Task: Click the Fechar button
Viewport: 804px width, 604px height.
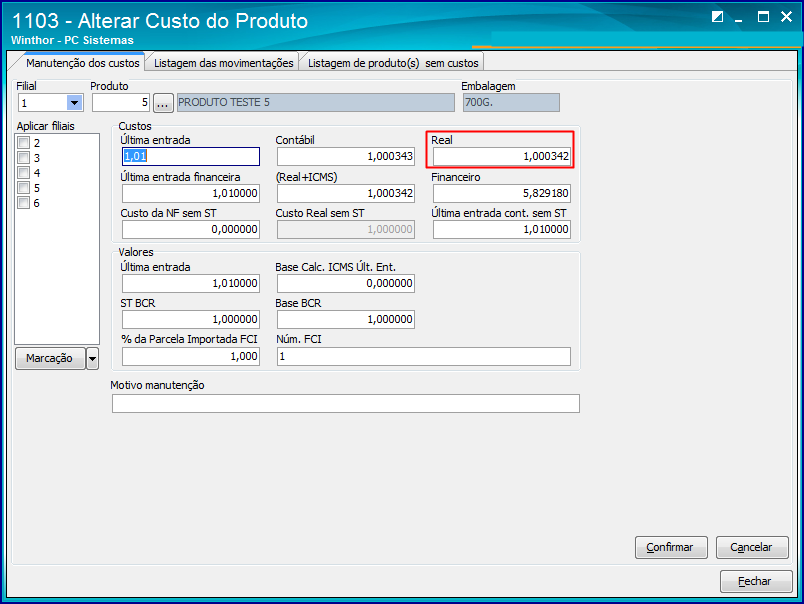Action: (756, 581)
